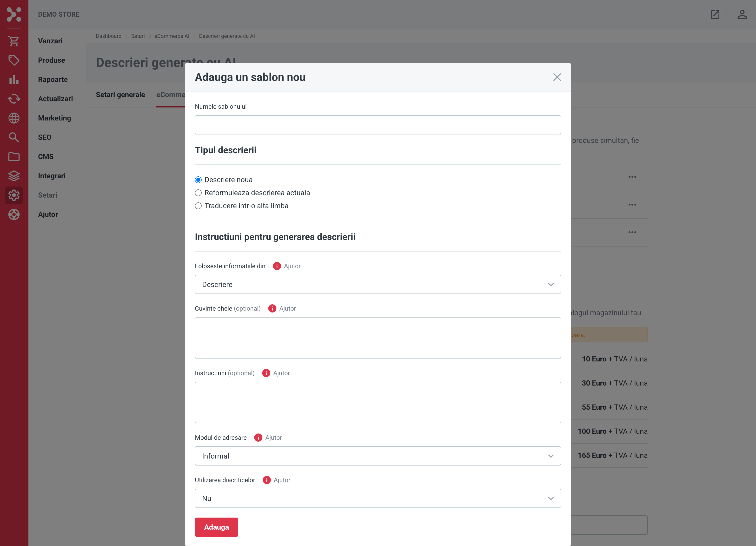756x546 pixels.
Task: Follow the Ajutor link next to Instructiuni
Action: [x=281, y=373]
